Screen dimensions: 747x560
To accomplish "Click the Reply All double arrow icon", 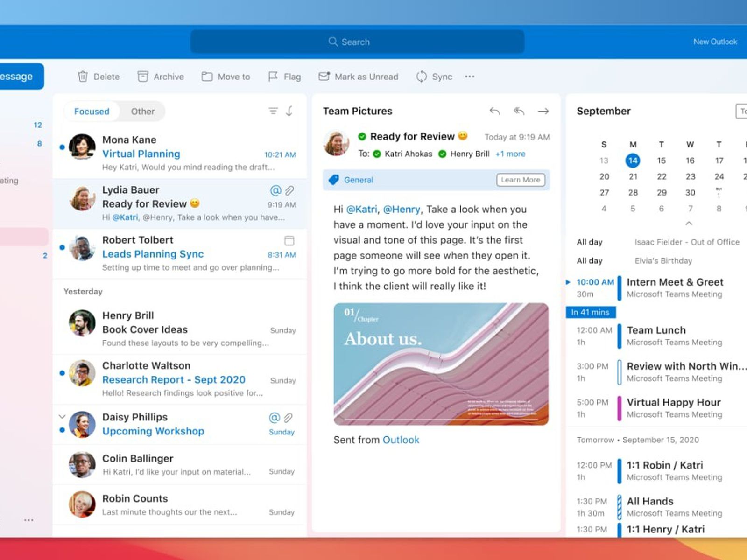I will [519, 111].
